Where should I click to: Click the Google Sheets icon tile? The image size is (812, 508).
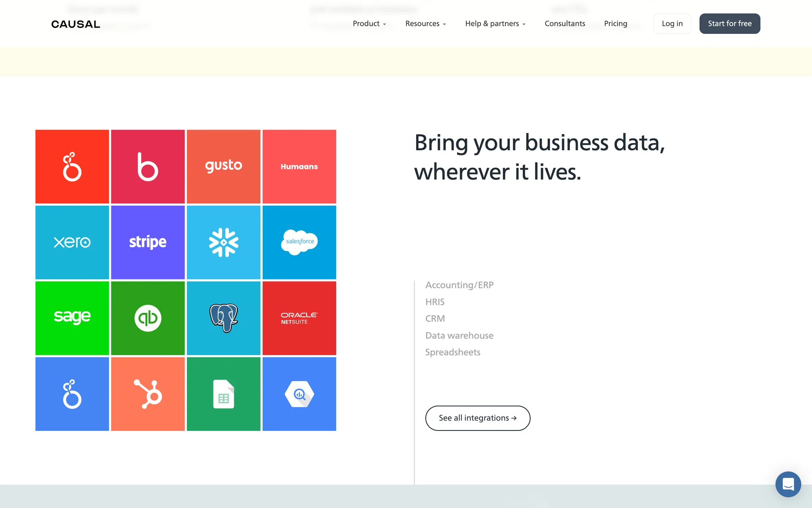coord(223,394)
